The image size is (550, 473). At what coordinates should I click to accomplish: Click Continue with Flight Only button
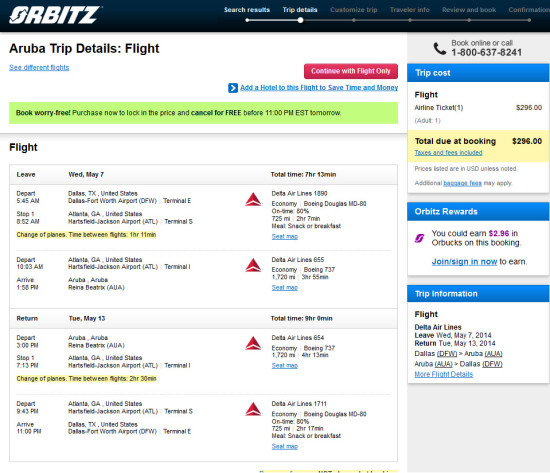point(351,71)
